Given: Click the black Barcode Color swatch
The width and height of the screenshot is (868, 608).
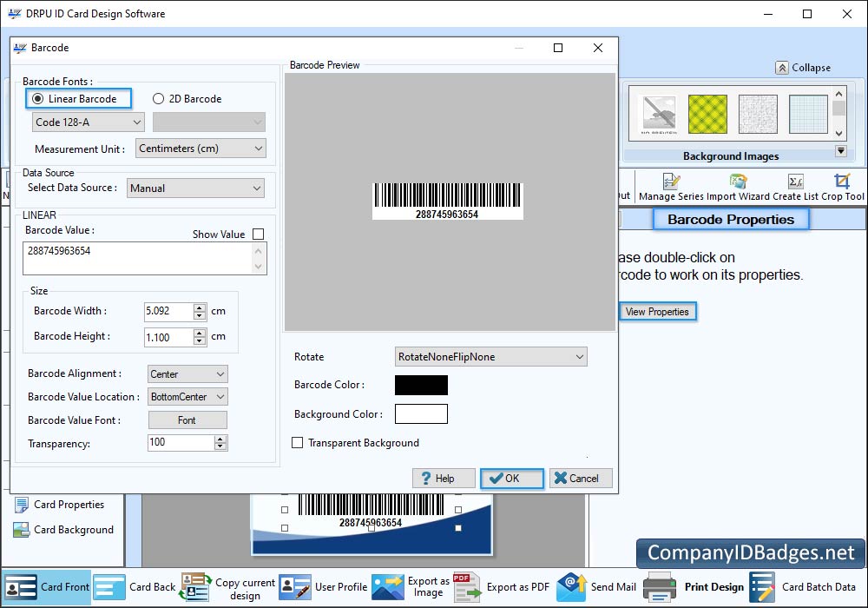Looking at the screenshot, I should pos(421,386).
